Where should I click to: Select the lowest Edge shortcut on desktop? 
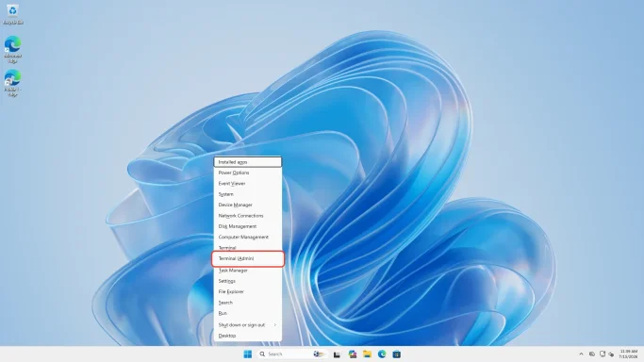pos(13,83)
